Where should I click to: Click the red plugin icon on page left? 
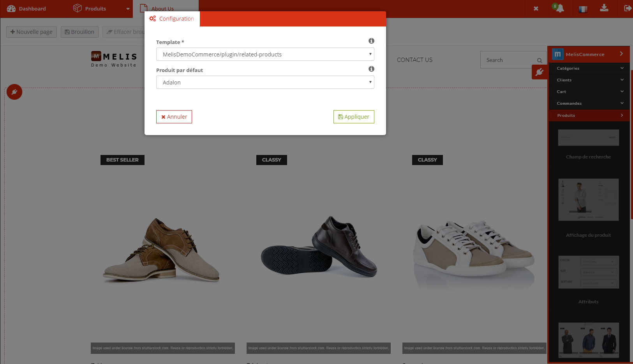click(x=14, y=92)
